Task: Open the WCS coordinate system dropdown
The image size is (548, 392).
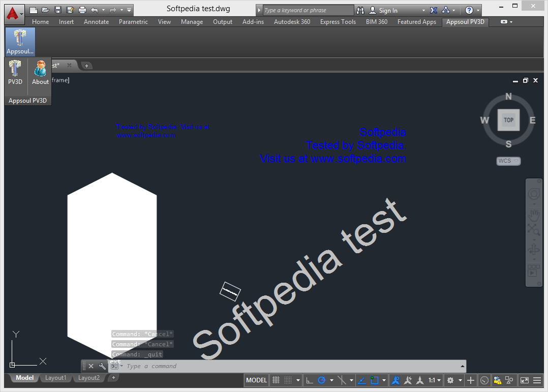Action: point(508,161)
